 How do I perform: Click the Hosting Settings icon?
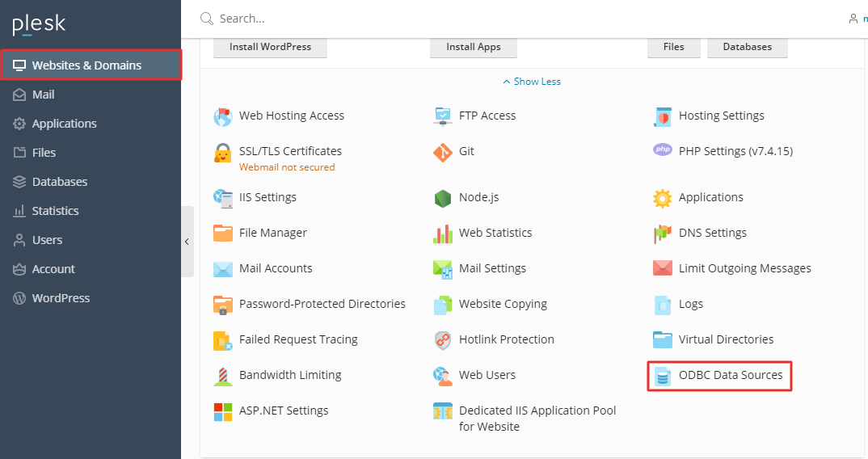(x=662, y=117)
